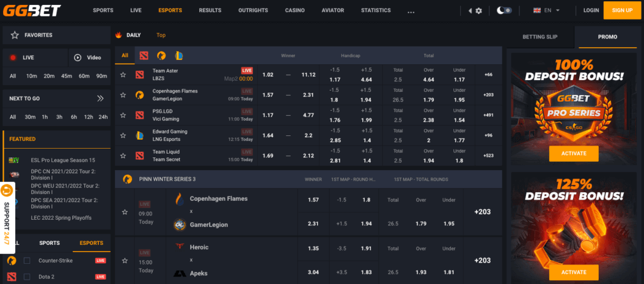Check the Counter-Strike checkbox
The width and height of the screenshot is (644, 284).
[x=26, y=261]
